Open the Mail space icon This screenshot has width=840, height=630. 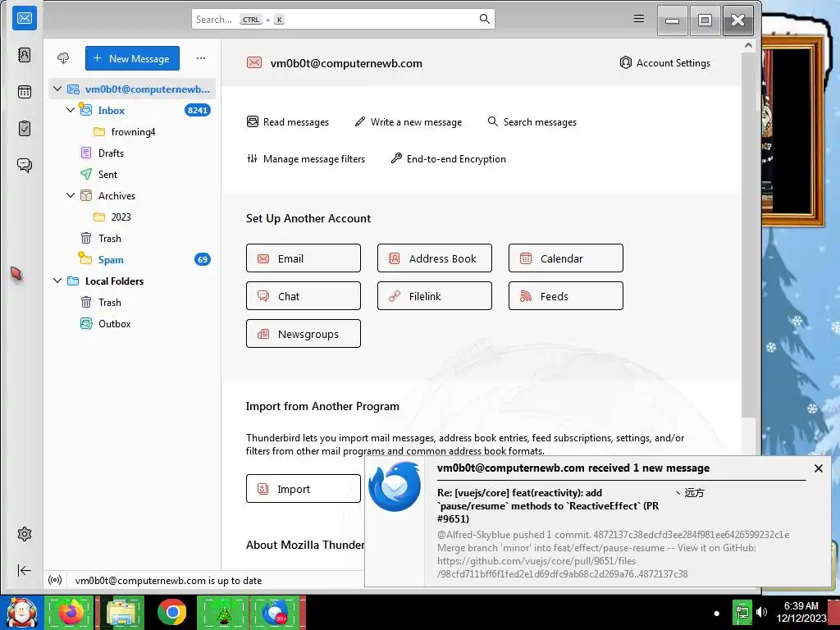click(x=25, y=19)
